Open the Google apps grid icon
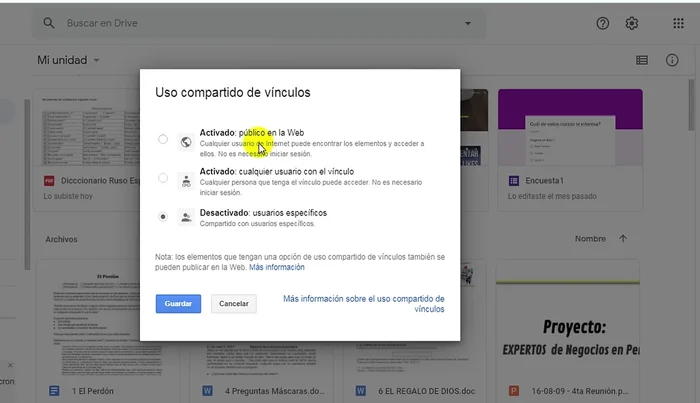The height and width of the screenshot is (403, 700). [678, 23]
